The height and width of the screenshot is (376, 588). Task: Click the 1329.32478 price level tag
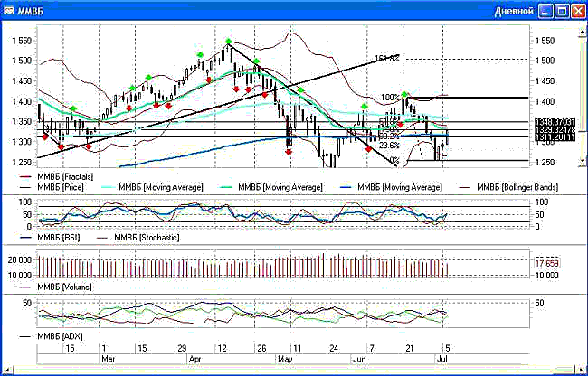(x=555, y=129)
